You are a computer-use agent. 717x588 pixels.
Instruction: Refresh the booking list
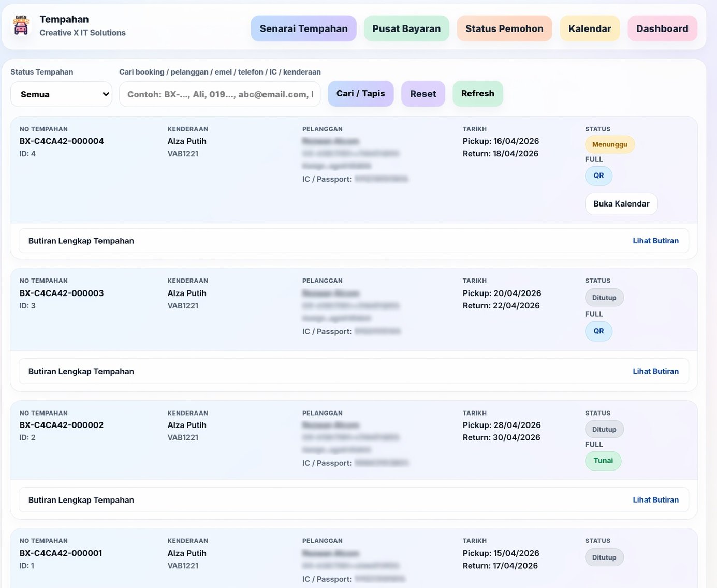477,94
